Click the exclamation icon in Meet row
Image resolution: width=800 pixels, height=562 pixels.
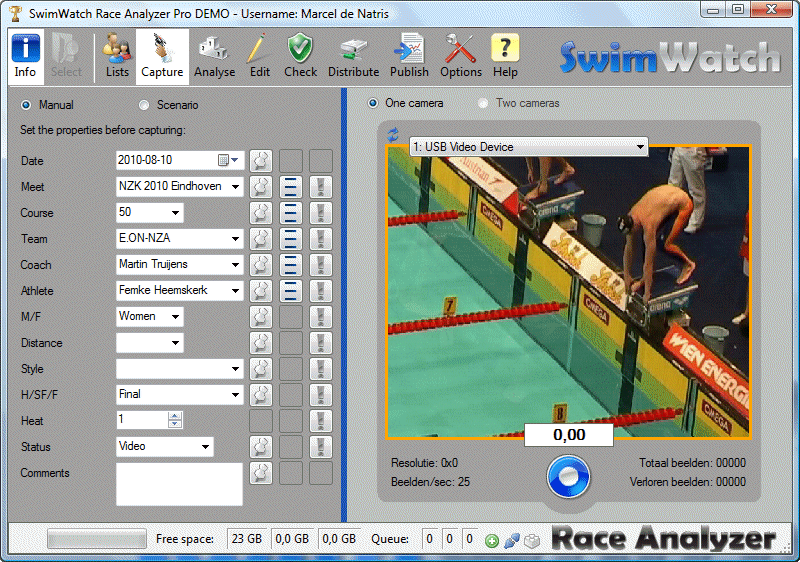tap(321, 187)
